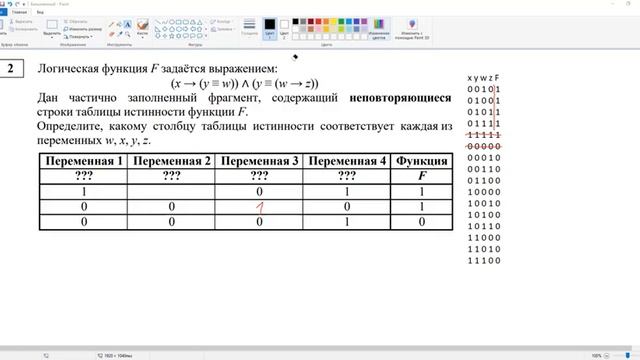Expand the Shapes gallery
Screen dimensions: 640x360
206,36
